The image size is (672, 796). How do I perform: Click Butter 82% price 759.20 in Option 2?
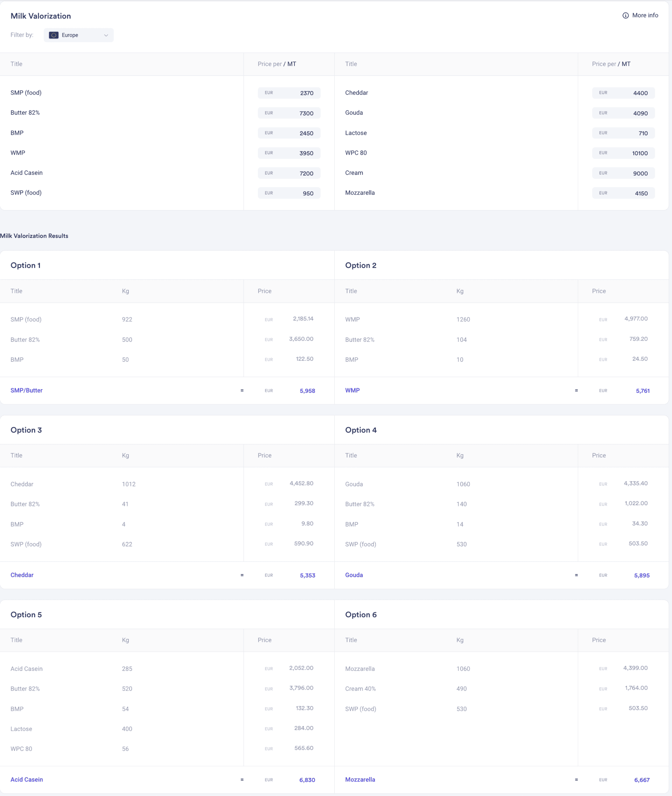coord(638,339)
